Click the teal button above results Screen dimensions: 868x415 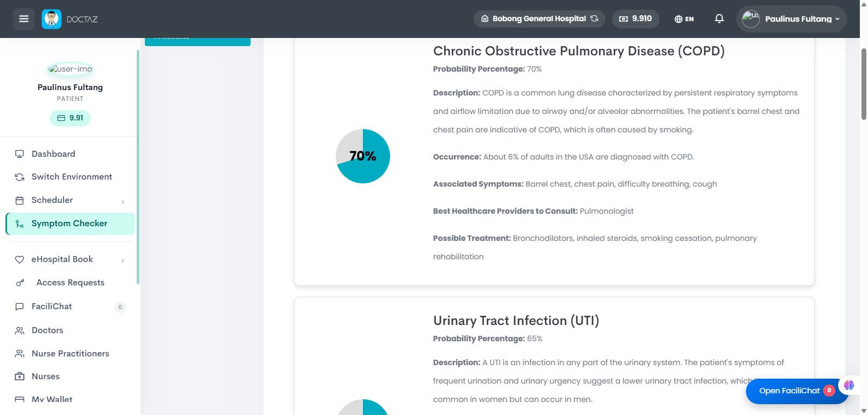[197, 41]
